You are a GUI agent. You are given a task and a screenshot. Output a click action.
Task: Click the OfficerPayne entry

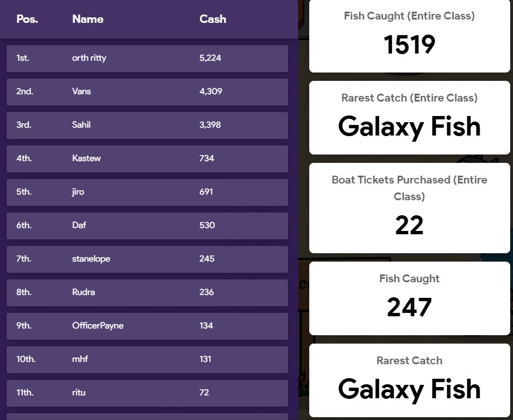tap(147, 326)
